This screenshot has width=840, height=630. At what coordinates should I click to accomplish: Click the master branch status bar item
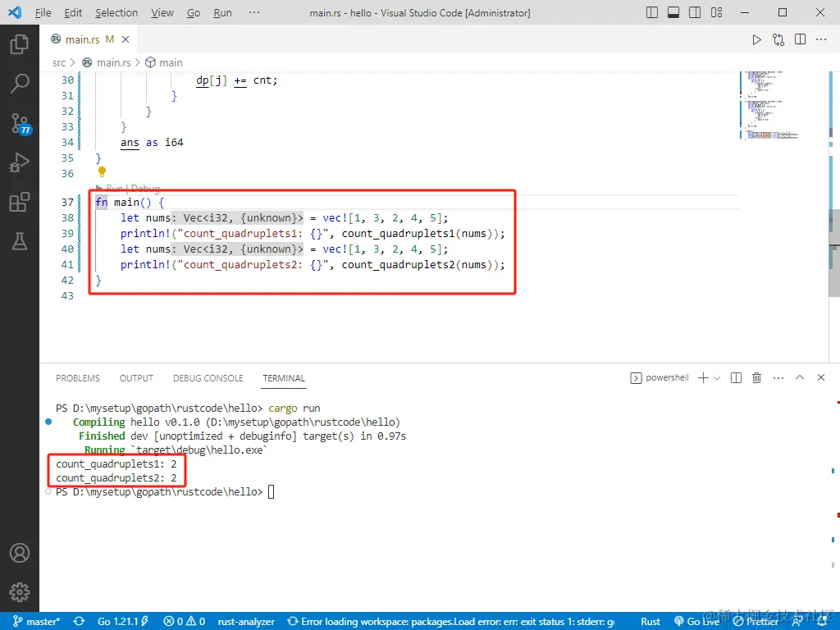point(36,622)
